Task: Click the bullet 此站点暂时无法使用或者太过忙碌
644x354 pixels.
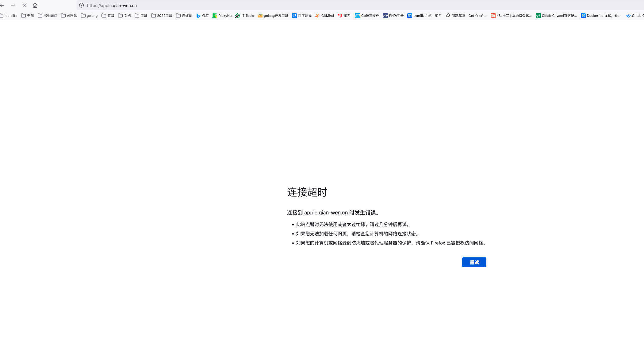Action: click(353, 225)
